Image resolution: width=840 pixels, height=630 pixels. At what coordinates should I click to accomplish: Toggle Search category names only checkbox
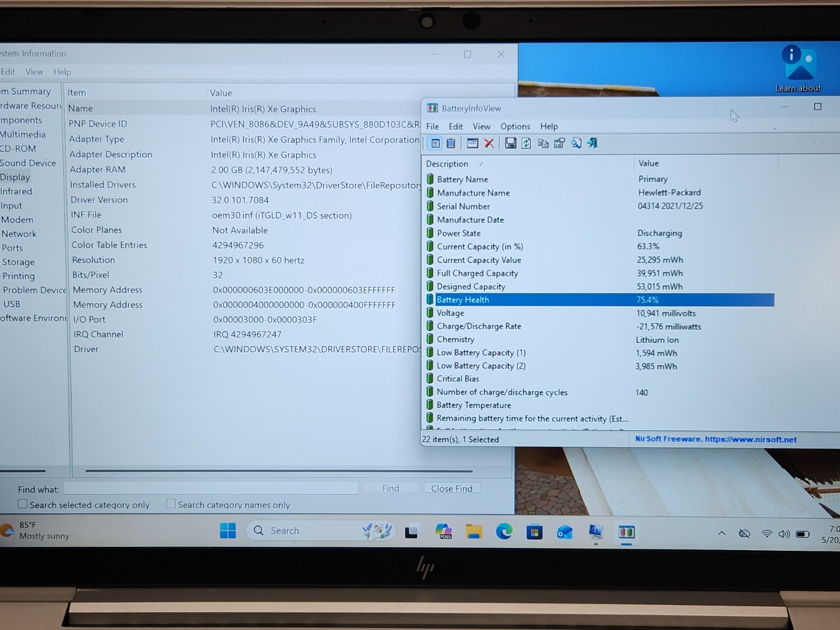(171, 503)
